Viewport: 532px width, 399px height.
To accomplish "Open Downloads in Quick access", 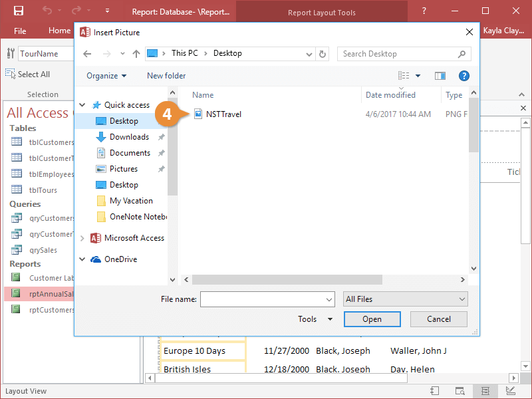I will click(129, 137).
